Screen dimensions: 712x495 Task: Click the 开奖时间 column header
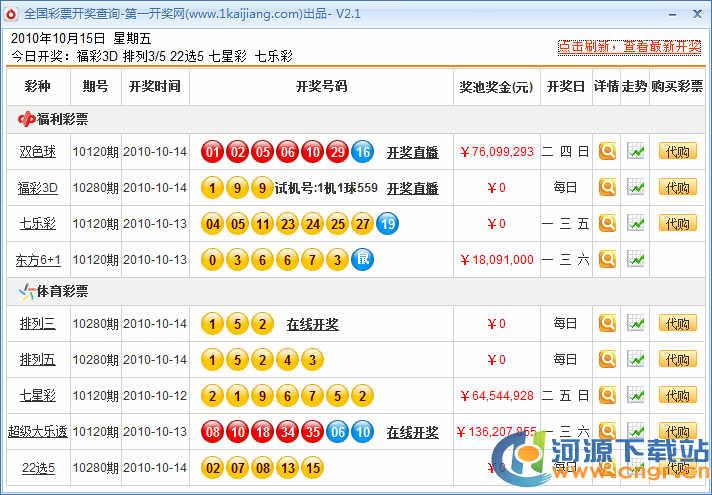(x=155, y=86)
